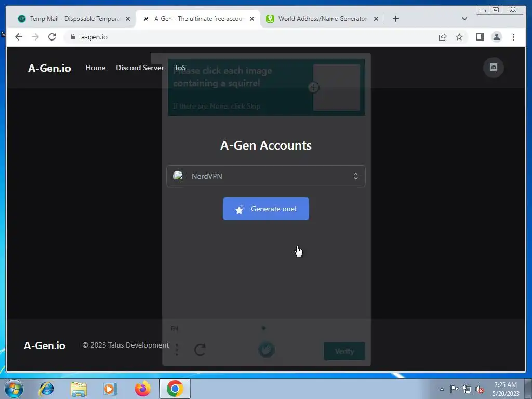Open the Windows Start menu
Screen dimensions: 532x399
point(14,389)
